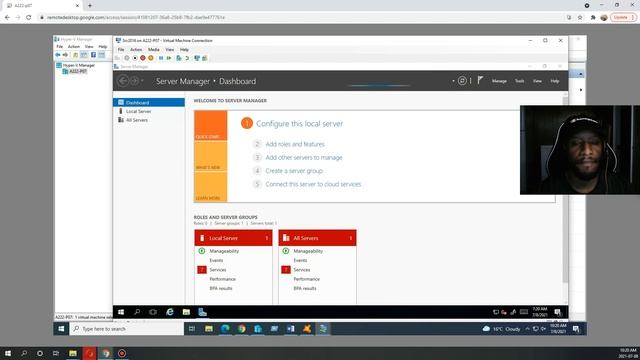Create a checkpoint from VM toolbar
This screenshot has width=640, height=360.
(x=178, y=58)
